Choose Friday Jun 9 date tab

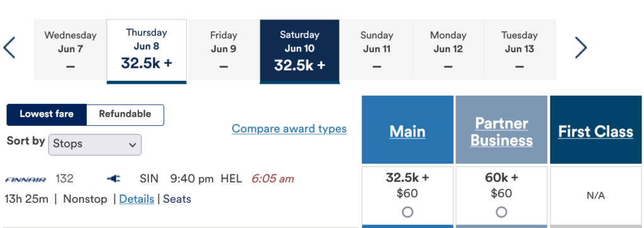point(223,50)
